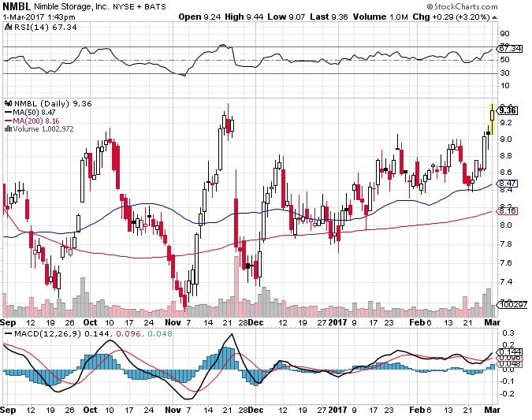The image size is (532, 420).
Task: Click the 90 level on RSI axis
Action: point(504,34)
